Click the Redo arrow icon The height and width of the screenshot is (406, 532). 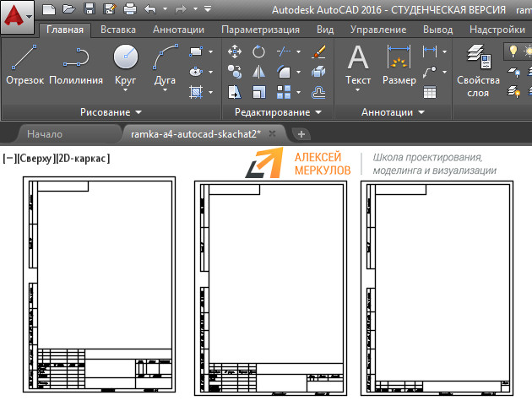(181, 9)
